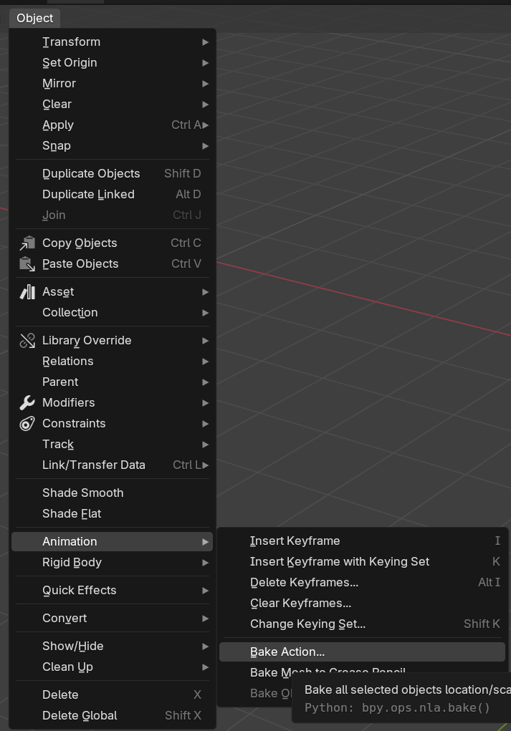
Task: Click the Constraints icon
Action: (28, 423)
